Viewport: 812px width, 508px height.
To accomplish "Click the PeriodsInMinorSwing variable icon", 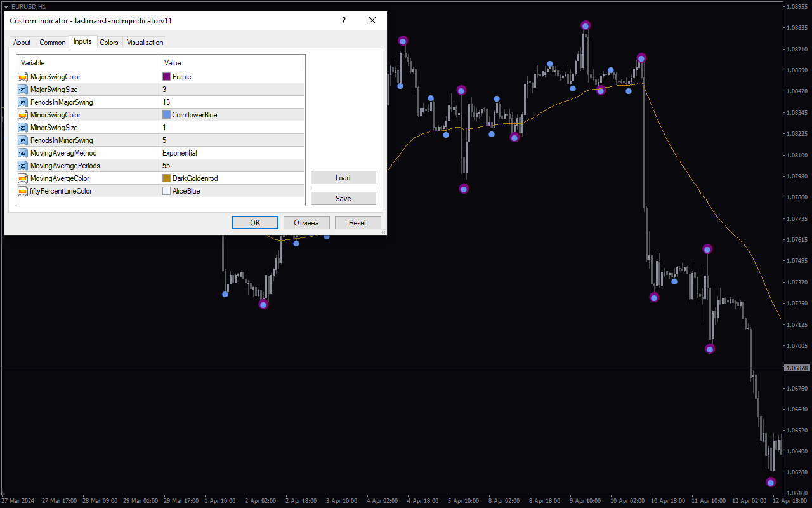I will (23, 140).
